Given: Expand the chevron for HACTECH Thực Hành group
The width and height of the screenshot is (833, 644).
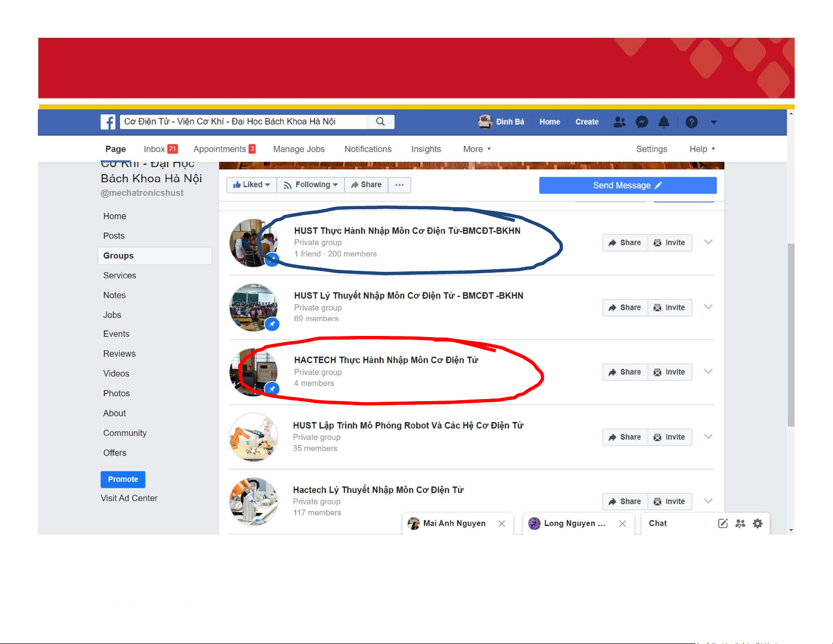Looking at the screenshot, I should click(708, 372).
